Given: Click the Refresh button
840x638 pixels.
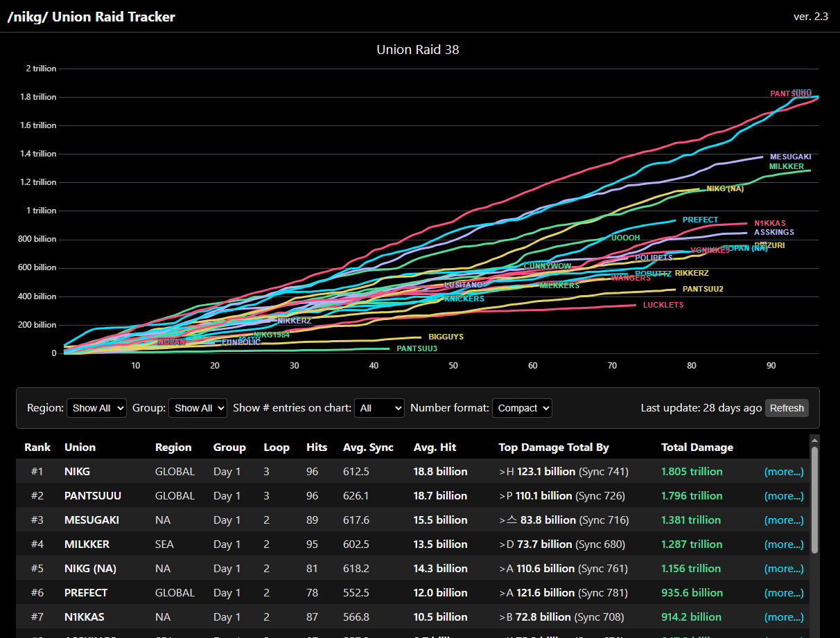Looking at the screenshot, I should click(787, 408).
